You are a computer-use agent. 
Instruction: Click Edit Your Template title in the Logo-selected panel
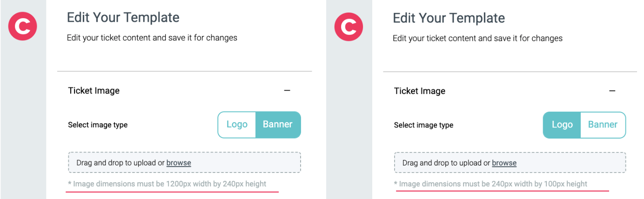pos(449,18)
